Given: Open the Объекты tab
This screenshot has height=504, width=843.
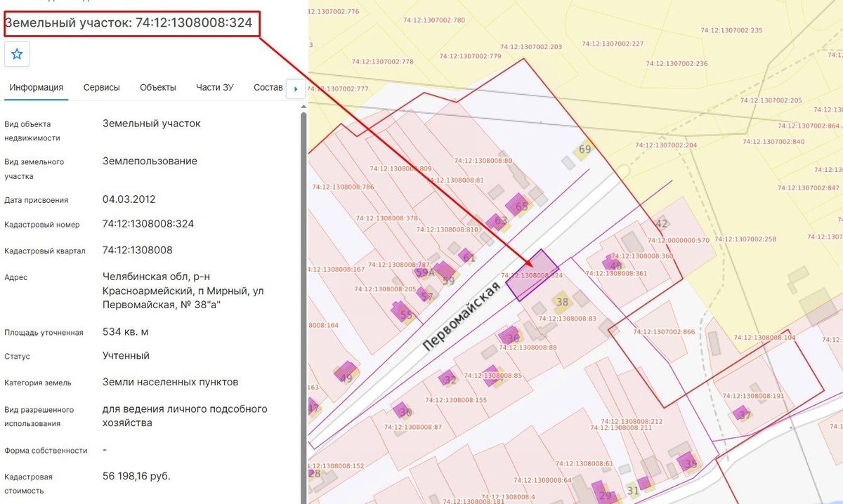Looking at the screenshot, I should [158, 88].
